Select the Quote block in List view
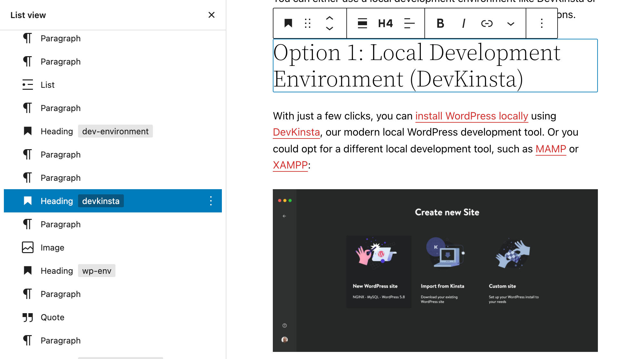Image resolution: width=644 pixels, height=359 pixels. [x=52, y=317]
